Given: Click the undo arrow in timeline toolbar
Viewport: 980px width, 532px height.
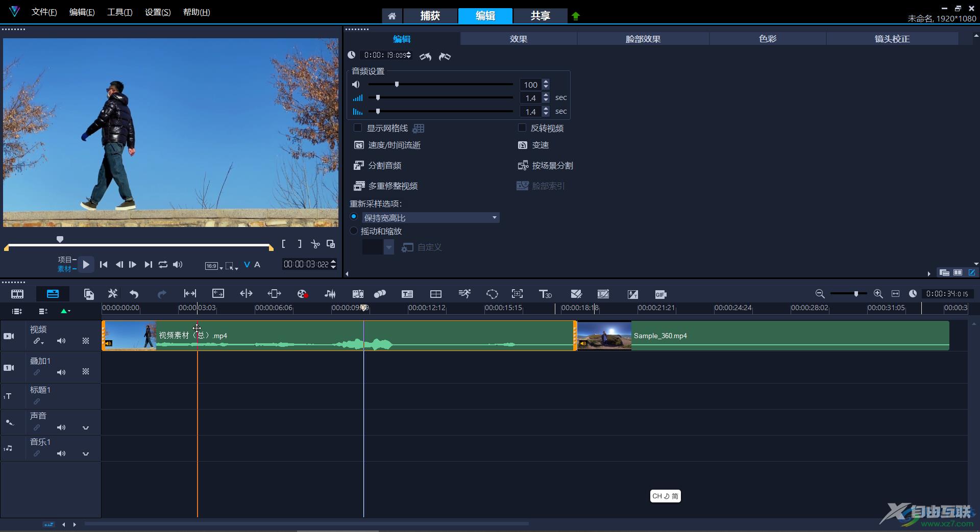Looking at the screenshot, I should [x=134, y=294].
